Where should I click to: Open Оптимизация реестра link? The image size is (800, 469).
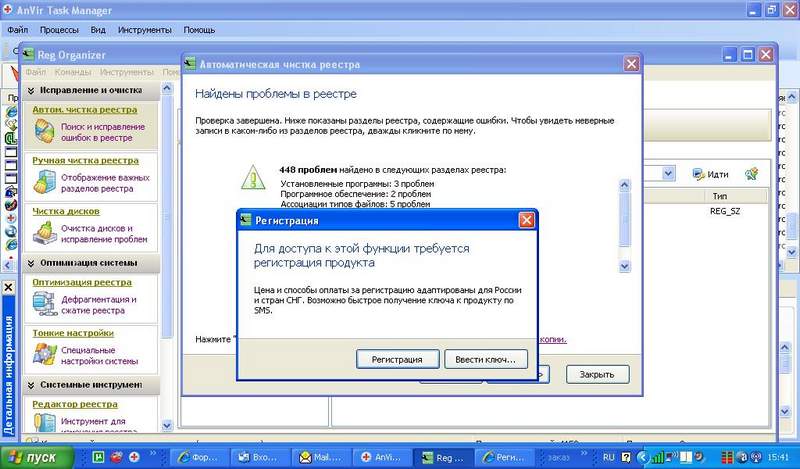[x=82, y=282]
